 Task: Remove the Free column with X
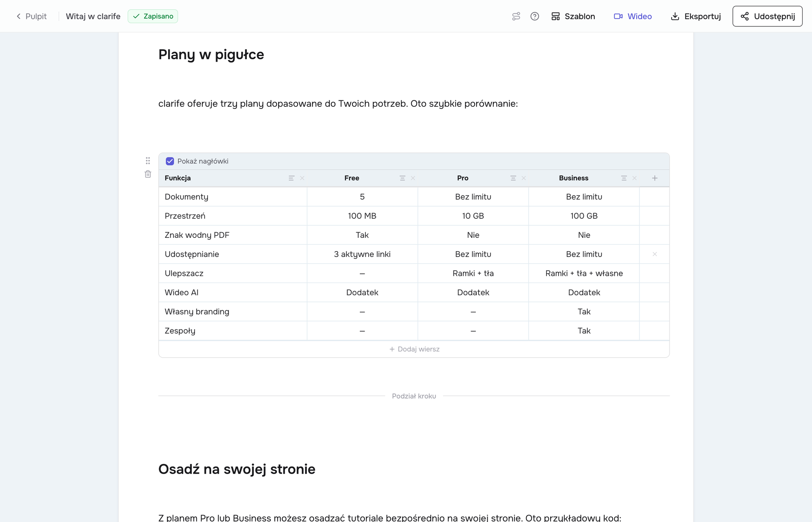click(x=413, y=178)
